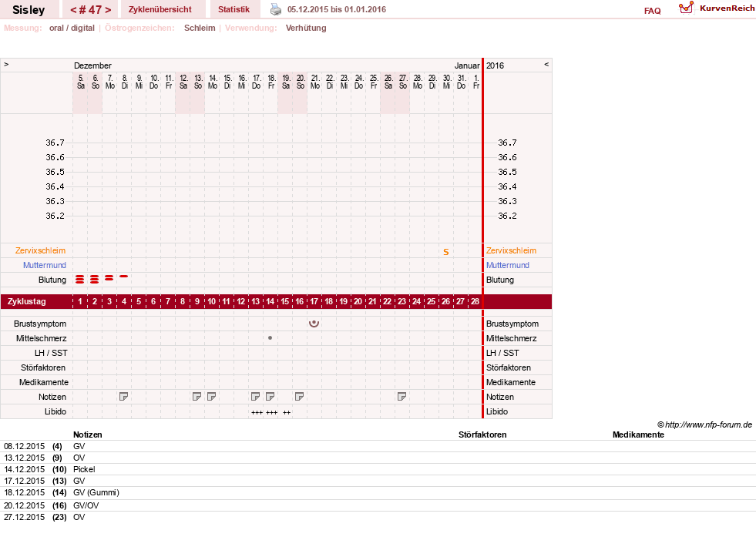
Task: Click the +++ libido mark on day 14
Action: [x=272, y=412]
